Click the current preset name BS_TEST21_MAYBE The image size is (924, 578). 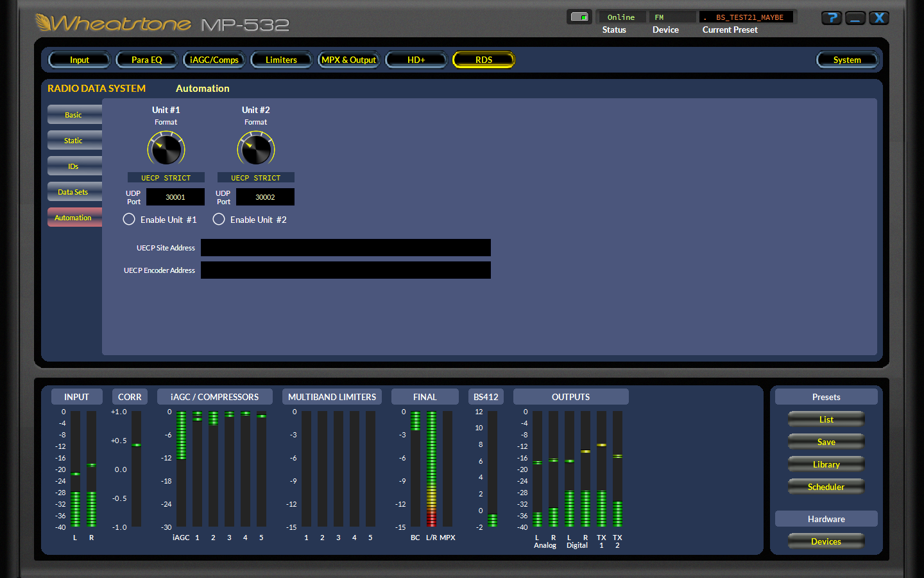pos(747,17)
